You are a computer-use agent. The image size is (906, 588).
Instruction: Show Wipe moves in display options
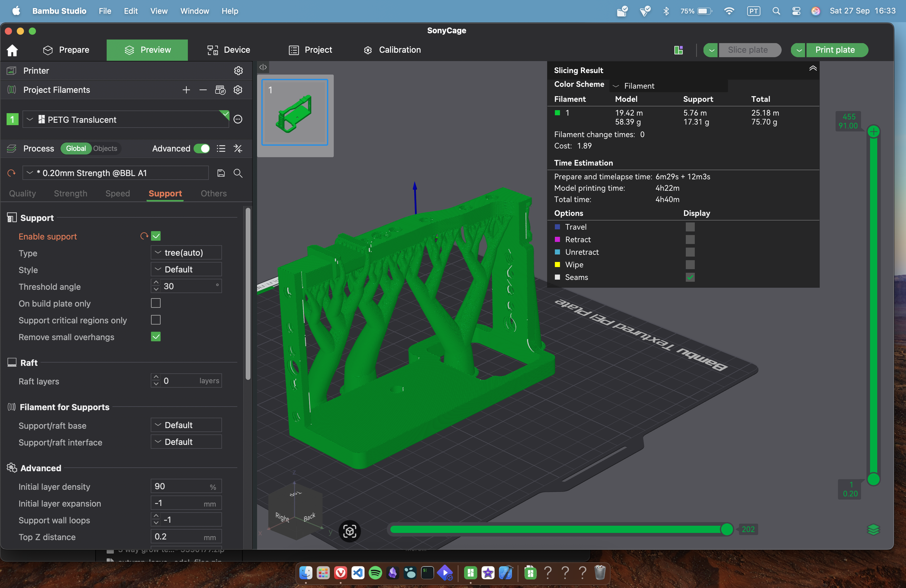(x=690, y=265)
